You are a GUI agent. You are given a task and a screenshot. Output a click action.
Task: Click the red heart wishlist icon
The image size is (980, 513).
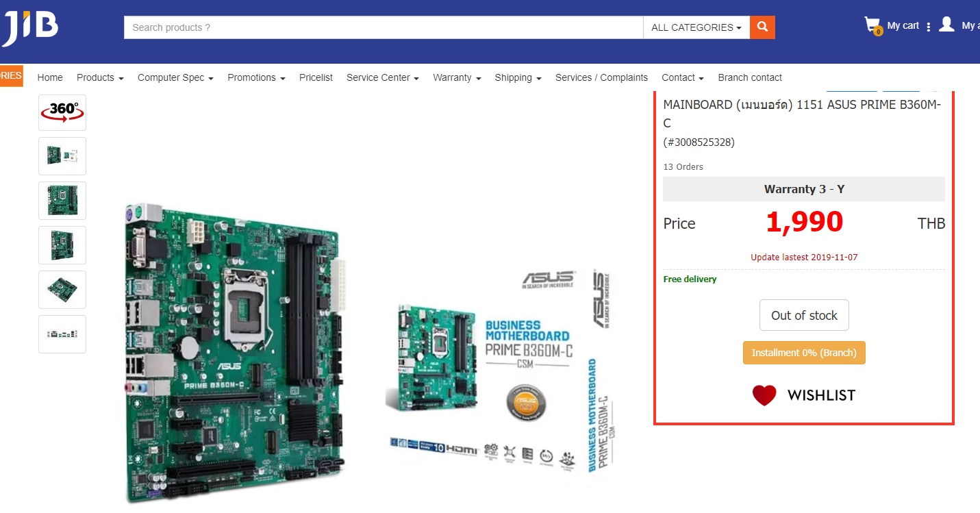coord(764,395)
